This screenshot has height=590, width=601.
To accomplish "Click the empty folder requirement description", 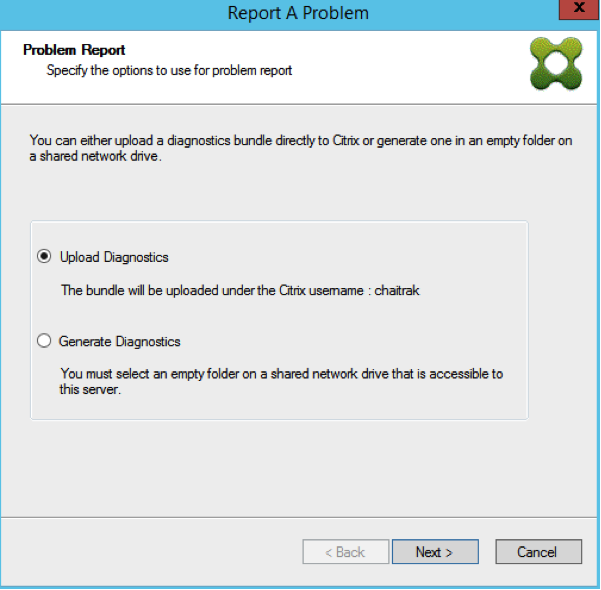I will (281, 381).
